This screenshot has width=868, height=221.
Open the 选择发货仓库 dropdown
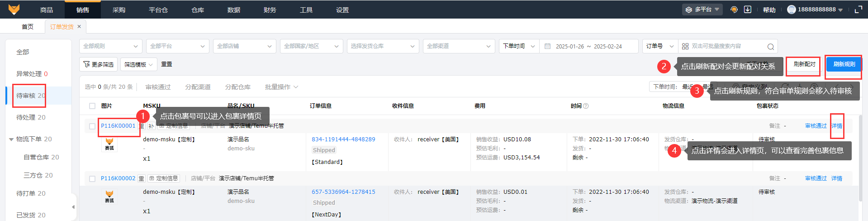click(x=383, y=46)
